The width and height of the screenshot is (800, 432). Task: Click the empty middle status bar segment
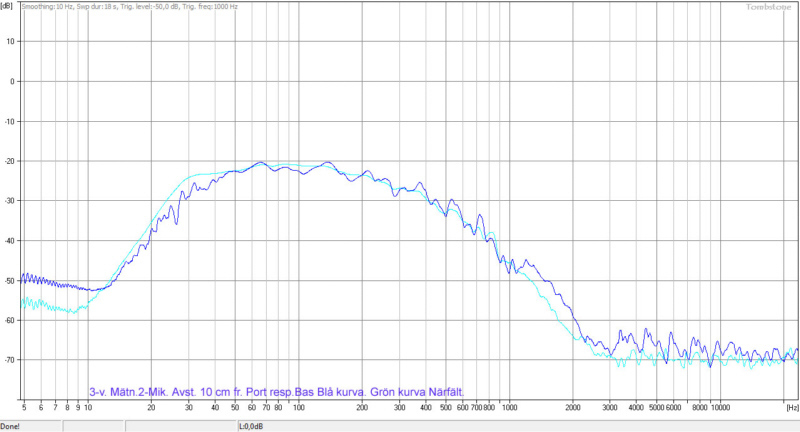point(148,425)
